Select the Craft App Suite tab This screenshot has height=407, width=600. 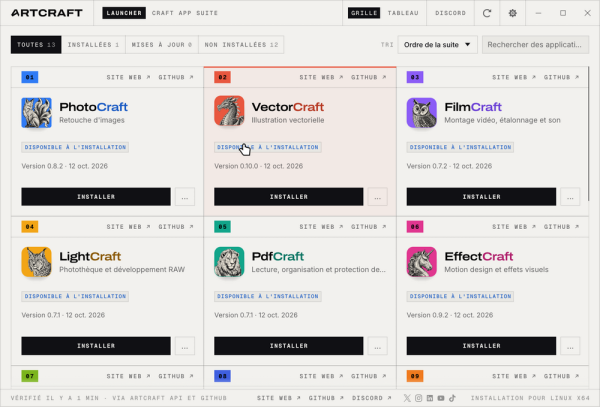click(x=185, y=13)
